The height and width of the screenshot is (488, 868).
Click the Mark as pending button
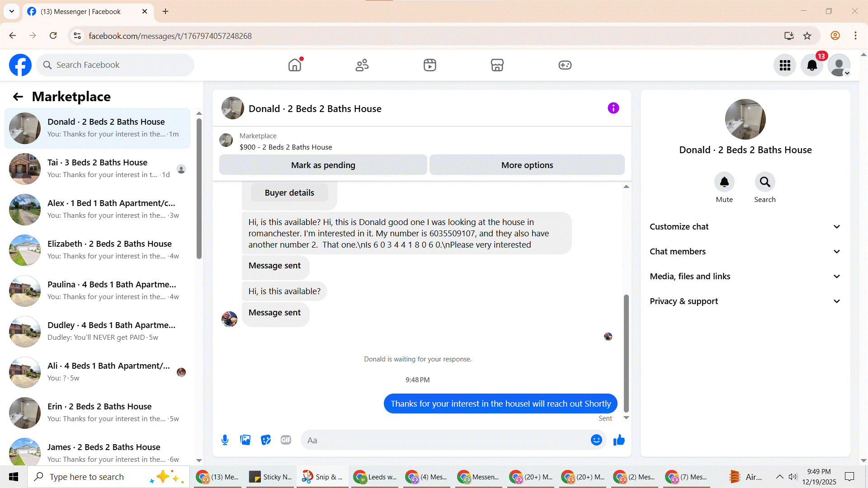[x=323, y=165]
